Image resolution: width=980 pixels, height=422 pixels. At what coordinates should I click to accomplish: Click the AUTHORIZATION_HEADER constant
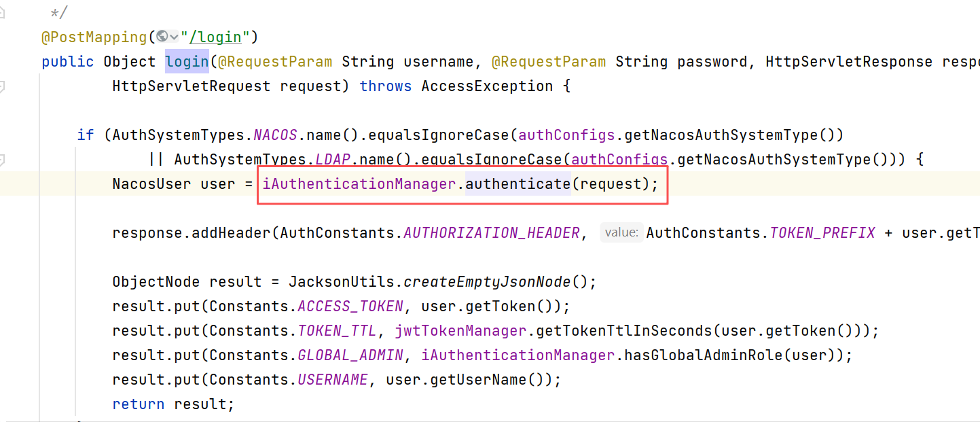(492, 232)
